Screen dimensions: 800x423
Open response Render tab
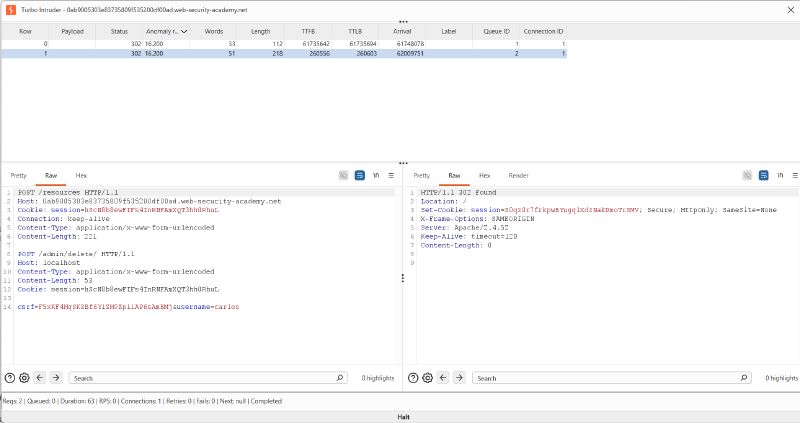[518, 176]
